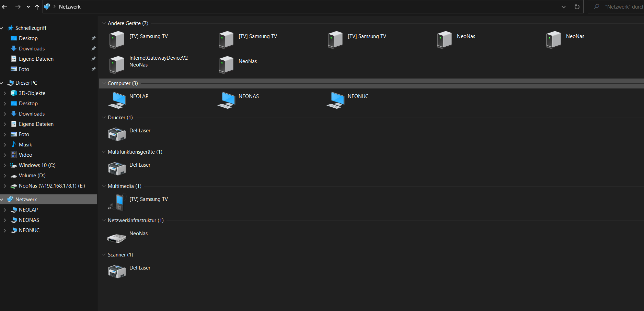The image size is (644, 311).
Task: Click the Schnellzugriff star icon
Action: (11, 28)
